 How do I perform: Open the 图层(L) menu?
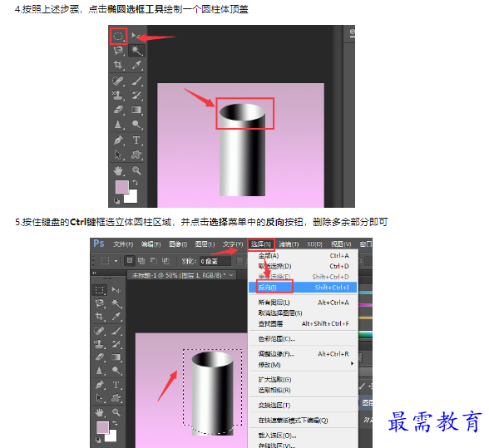click(x=205, y=244)
